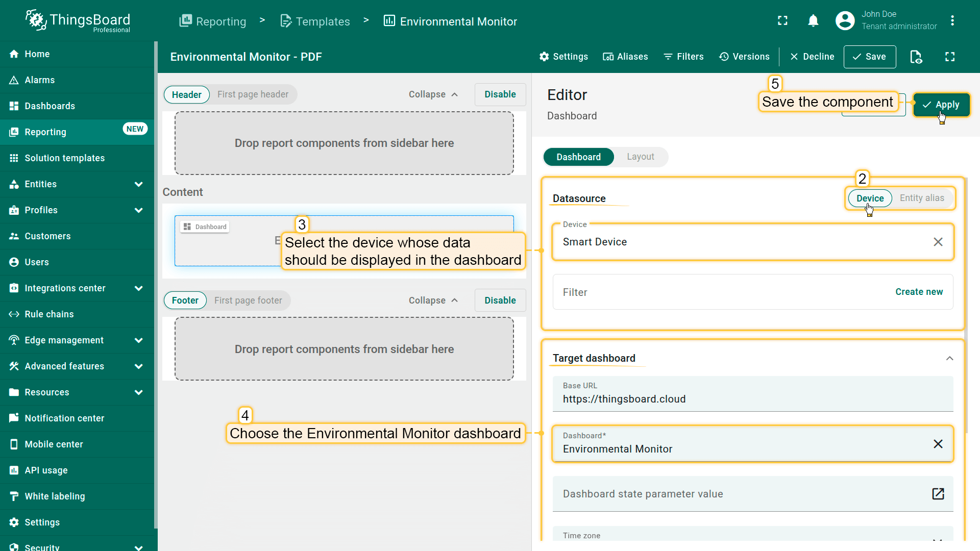The image size is (980, 551).
Task: Click the report preview document icon
Action: 916,57
